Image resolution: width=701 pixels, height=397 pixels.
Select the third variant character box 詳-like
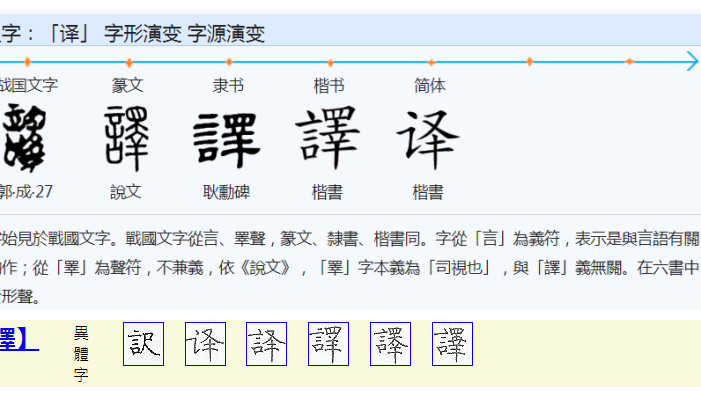pos(266,344)
